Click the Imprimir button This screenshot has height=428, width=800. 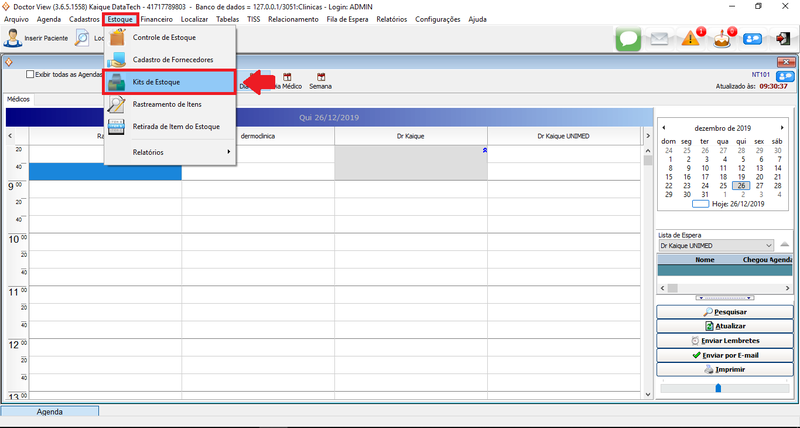[723, 368]
